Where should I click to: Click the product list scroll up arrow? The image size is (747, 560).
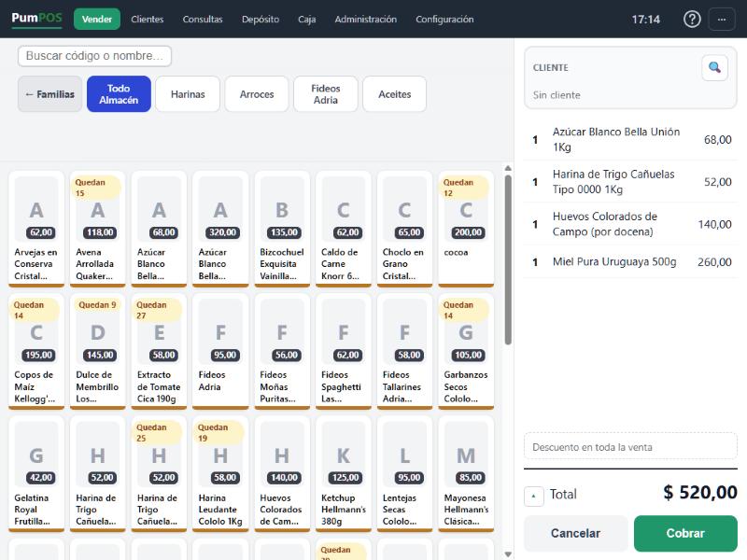[508, 168]
